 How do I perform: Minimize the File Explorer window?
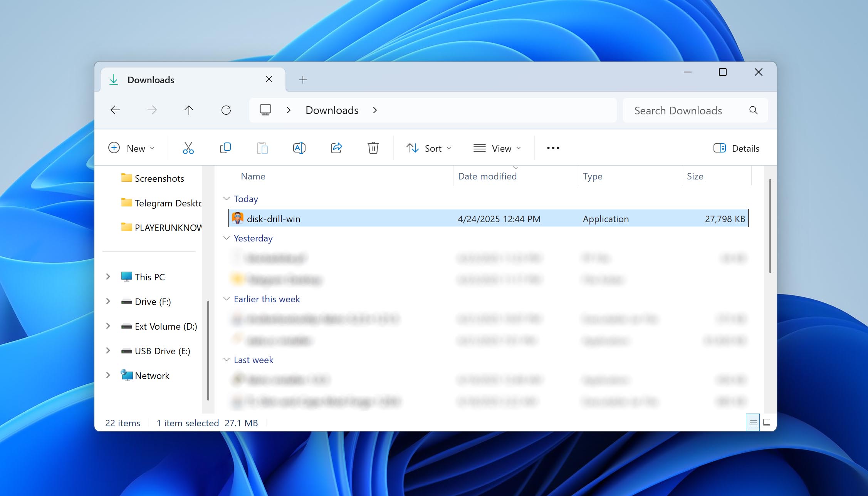click(x=687, y=72)
